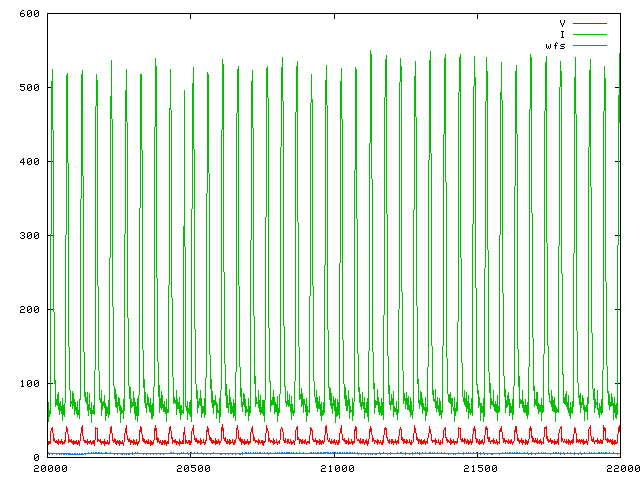
Task: Click the 20000 x-axis tick label
Action: [49, 468]
